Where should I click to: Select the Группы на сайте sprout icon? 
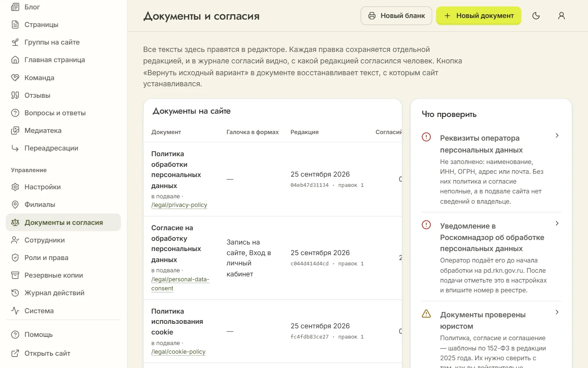[x=15, y=42]
